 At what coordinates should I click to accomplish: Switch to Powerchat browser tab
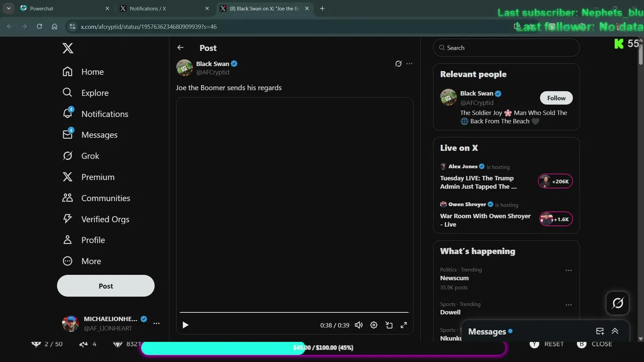[64, 9]
